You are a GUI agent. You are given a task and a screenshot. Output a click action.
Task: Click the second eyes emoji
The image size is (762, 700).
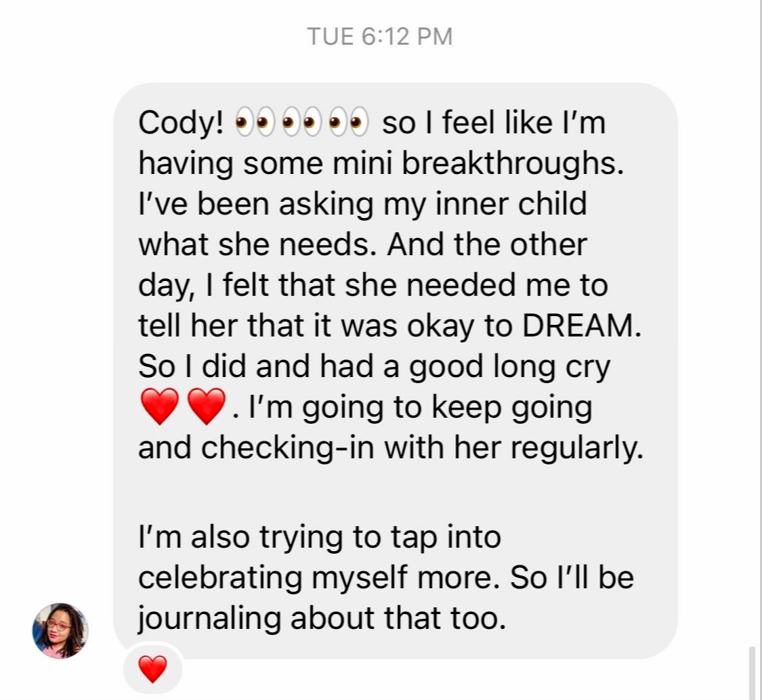pos(299,123)
